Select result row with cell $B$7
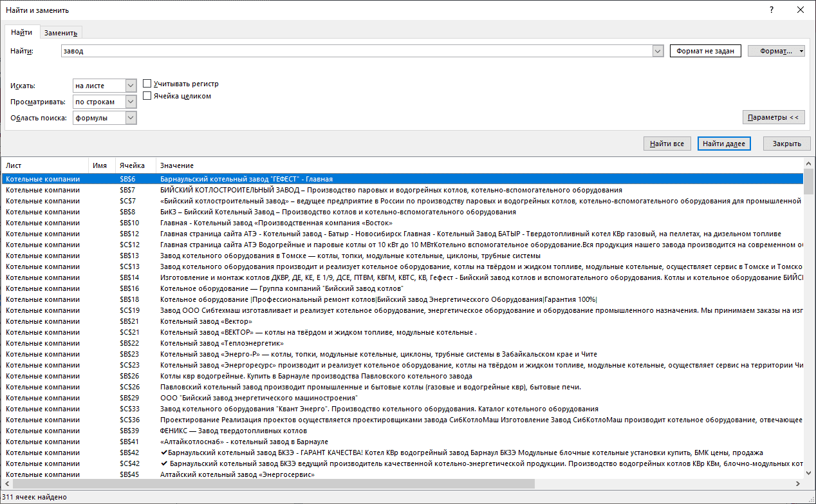Viewport: 816px width, 504px height. click(402, 190)
